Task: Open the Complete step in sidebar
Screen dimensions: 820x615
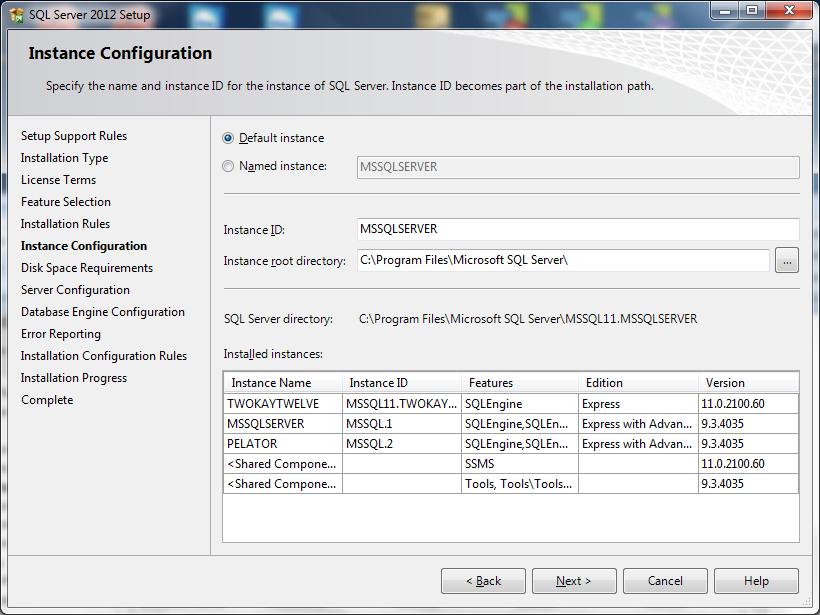Action: 47,400
